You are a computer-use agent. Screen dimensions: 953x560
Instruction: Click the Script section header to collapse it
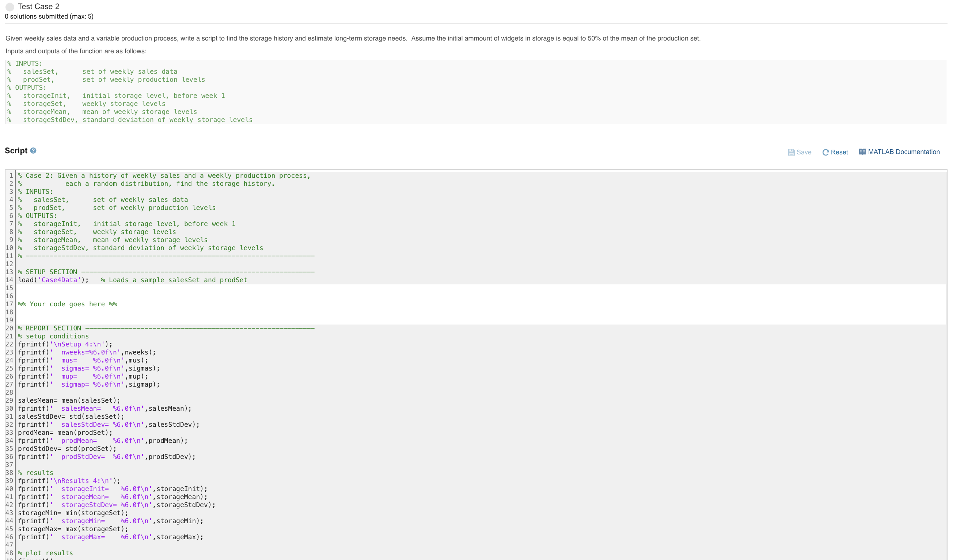click(x=16, y=150)
